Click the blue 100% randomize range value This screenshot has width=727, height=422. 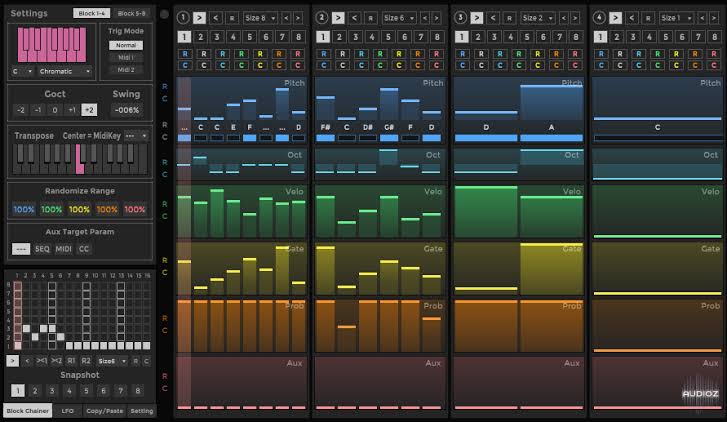point(24,210)
